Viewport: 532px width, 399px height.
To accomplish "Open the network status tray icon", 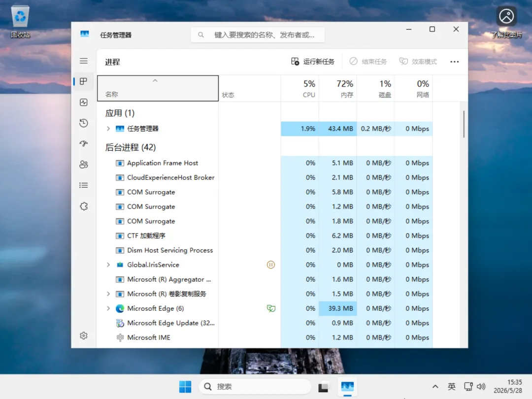I will [468, 387].
